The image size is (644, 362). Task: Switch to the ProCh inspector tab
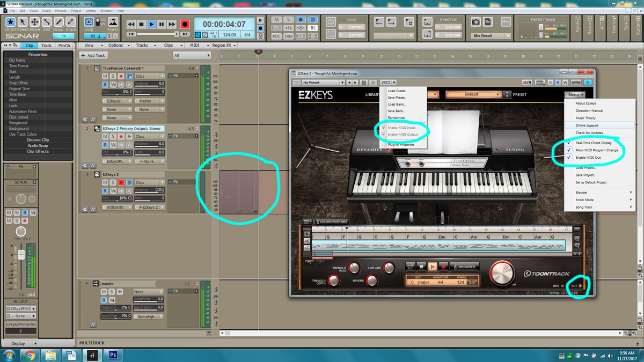(64, 46)
